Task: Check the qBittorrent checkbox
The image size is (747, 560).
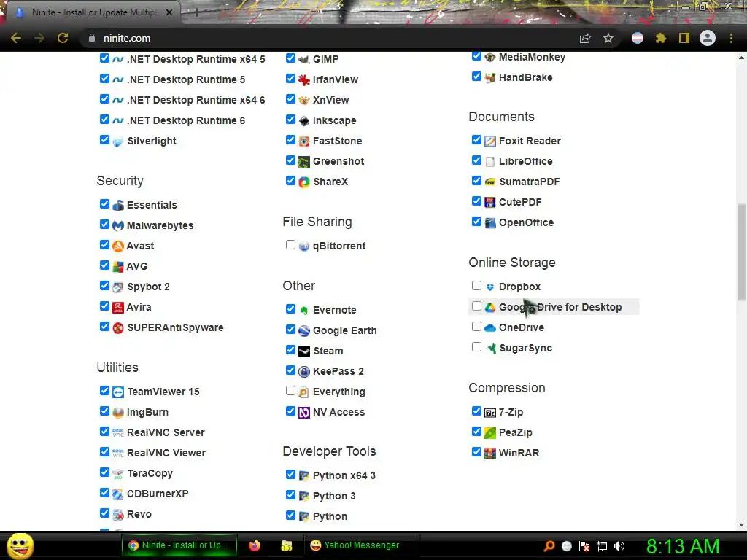Action: (290, 245)
